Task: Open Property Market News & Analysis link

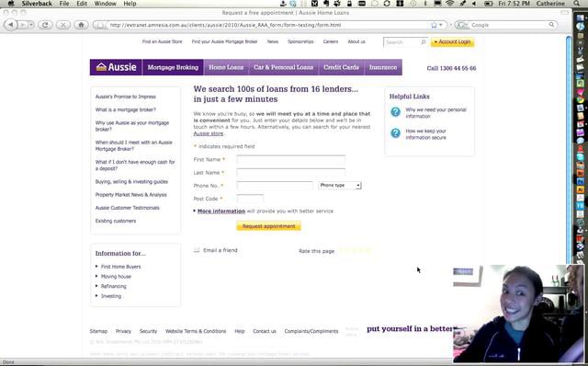Action: tap(130, 195)
